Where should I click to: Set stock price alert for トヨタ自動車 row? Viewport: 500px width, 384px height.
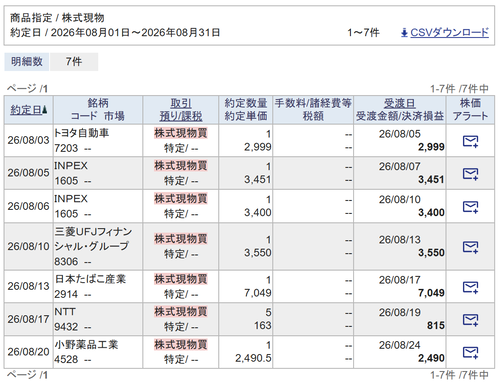pyautogui.click(x=470, y=141)
